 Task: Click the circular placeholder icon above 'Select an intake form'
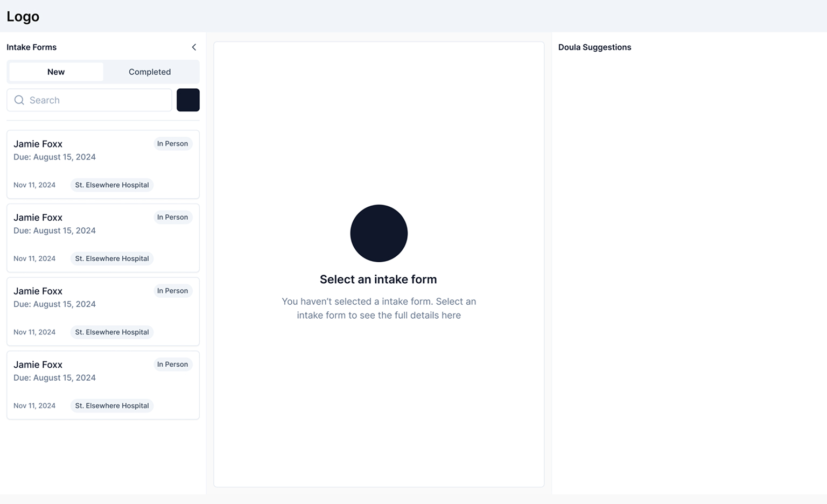point(379,233)
